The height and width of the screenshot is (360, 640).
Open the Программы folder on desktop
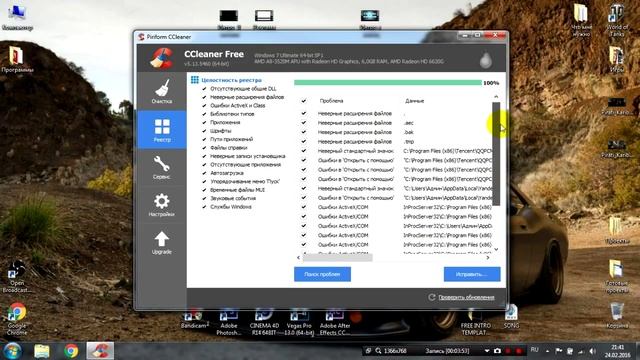click(16, 59)
